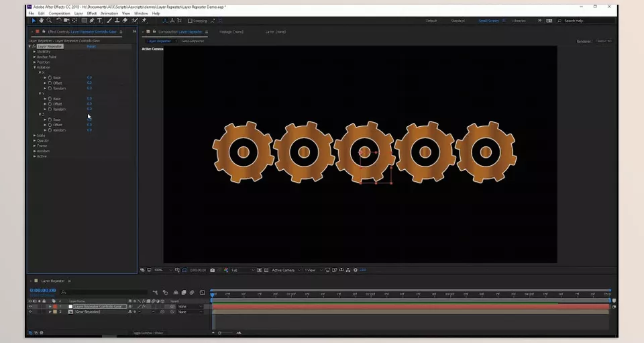Toggle stopwatch for Rotation Z Offset
This screenshot has height=343, width=644.
point(50,125)
